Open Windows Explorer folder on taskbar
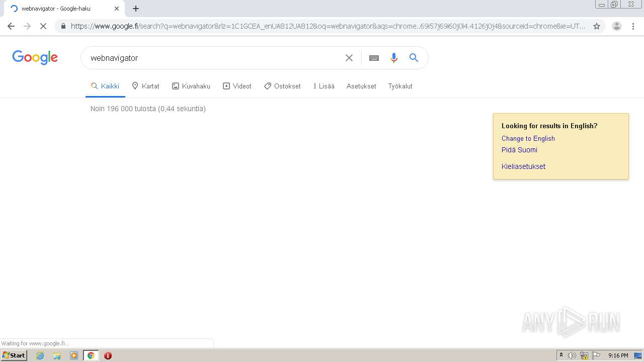Screen dimensions: 644x362 pos(57,355)
